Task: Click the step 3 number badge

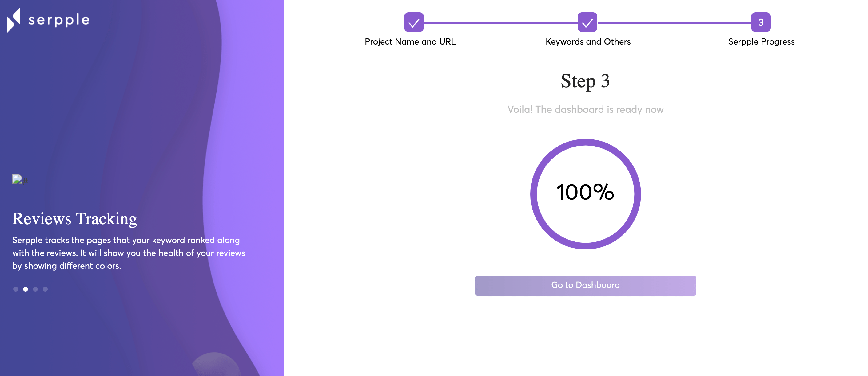Action: [x=761, y=22]
